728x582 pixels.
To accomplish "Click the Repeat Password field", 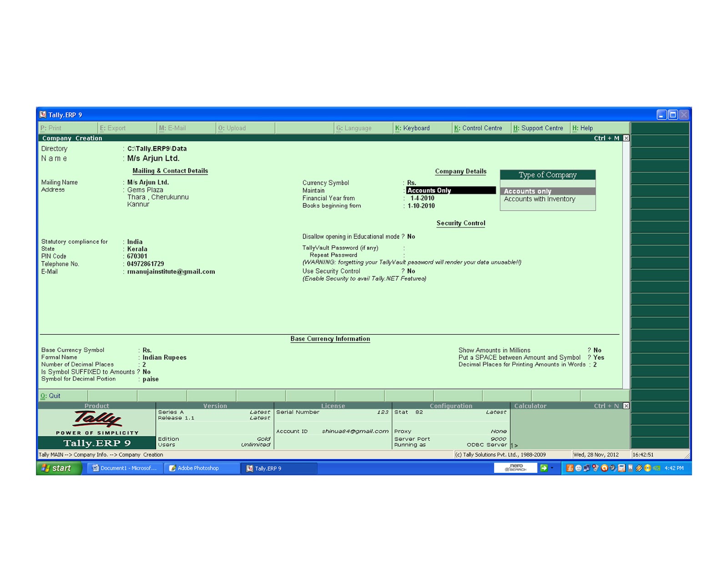I will [x=450, y=255].
